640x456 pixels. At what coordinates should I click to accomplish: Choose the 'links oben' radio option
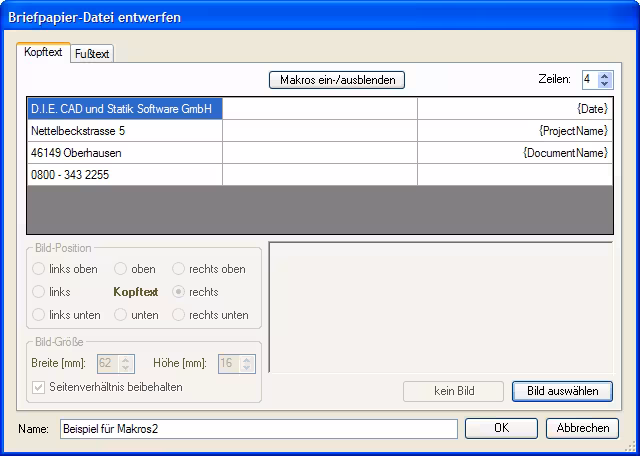(40, 269)
